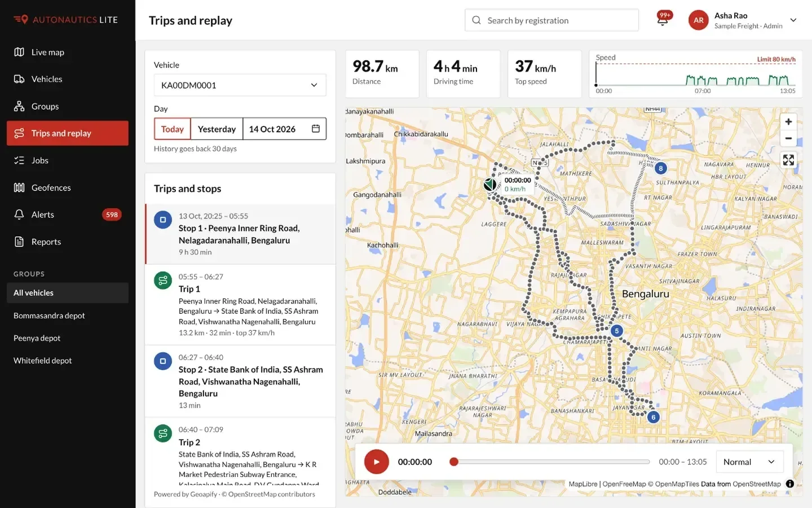Play the trip replay
Screen dimensions: 812x508
point(377,462)
